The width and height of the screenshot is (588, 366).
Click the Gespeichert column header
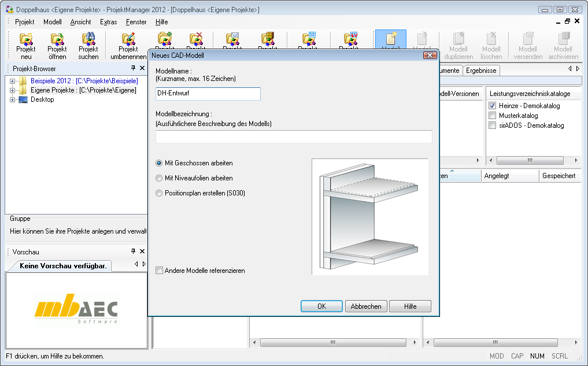point(560,176)
